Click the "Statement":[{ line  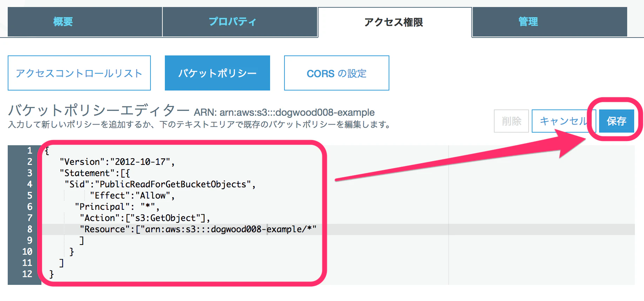[x=95, y=173]
